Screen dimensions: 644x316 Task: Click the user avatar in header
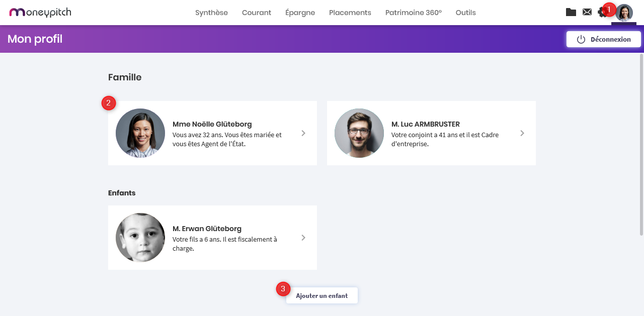pyautogui.click(x=624, y=13)
